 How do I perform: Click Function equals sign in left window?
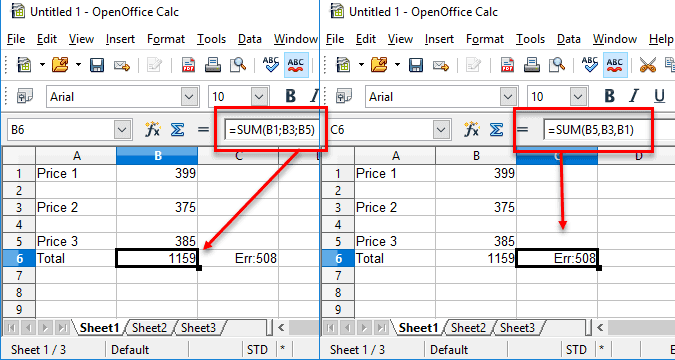click(203, 129)
